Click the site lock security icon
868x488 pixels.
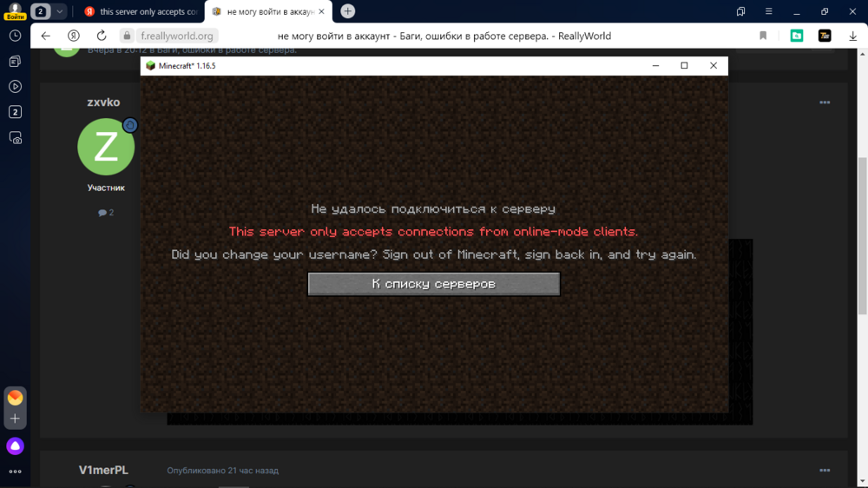(x=127, y=36)
